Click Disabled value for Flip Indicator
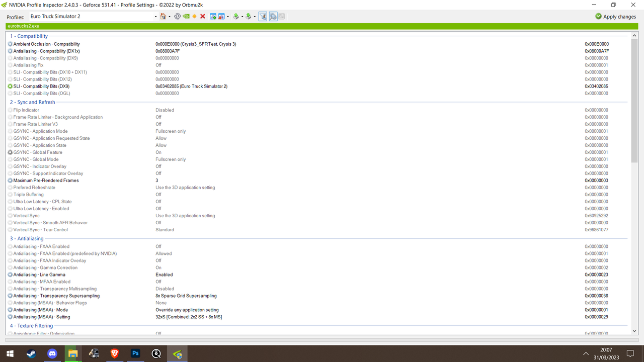 pyautogui.click(x=165, y=110)
